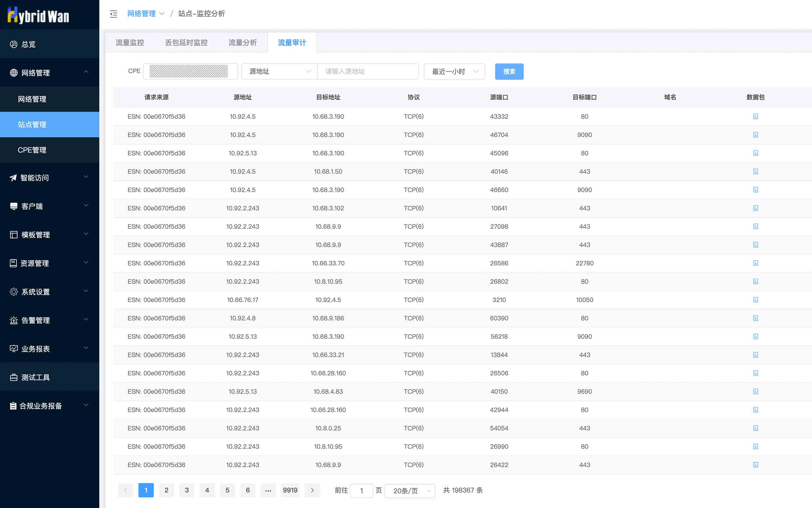The height and width of the screenshot is (508, 812).
Task: Open the 最近一小时 time range dropdown
Action: coord(454,71)
